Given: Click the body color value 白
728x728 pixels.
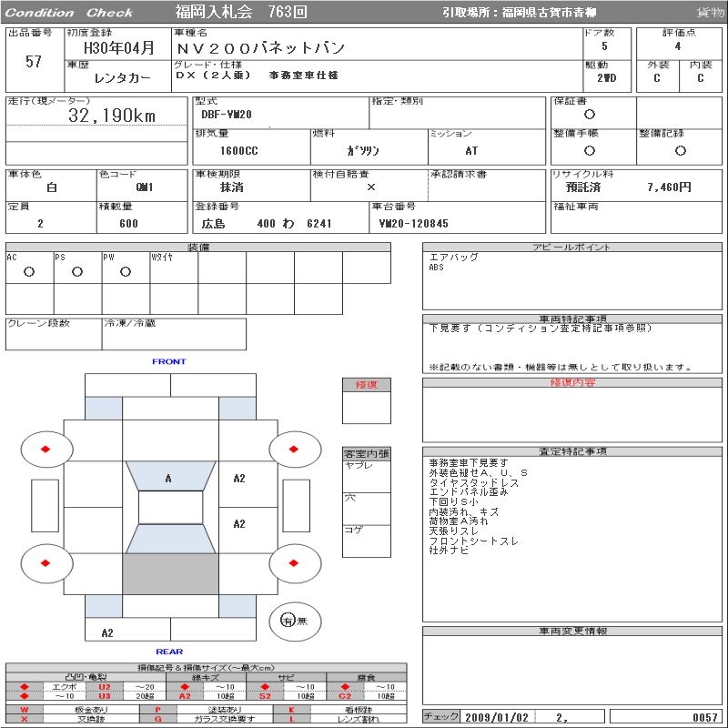Looking at the screenshot, I should pos(52,187).
